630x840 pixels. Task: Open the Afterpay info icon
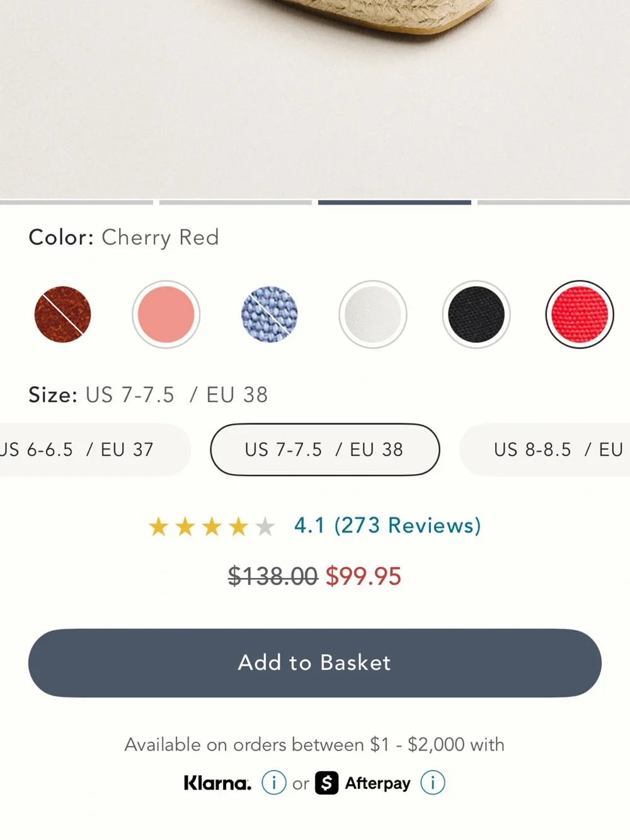pos(433,783)
